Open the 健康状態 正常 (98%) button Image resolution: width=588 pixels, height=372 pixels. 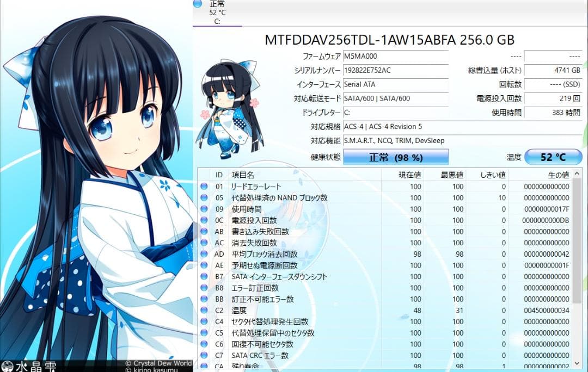pos(396,157)
